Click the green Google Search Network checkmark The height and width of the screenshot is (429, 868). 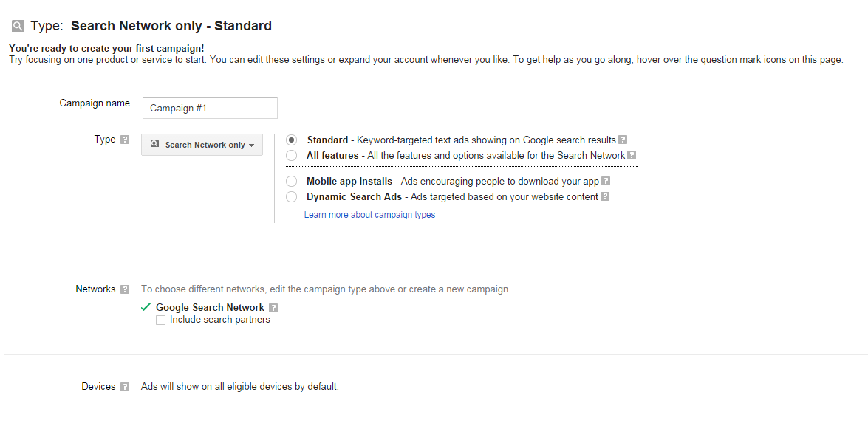click(x=146, y=307)
